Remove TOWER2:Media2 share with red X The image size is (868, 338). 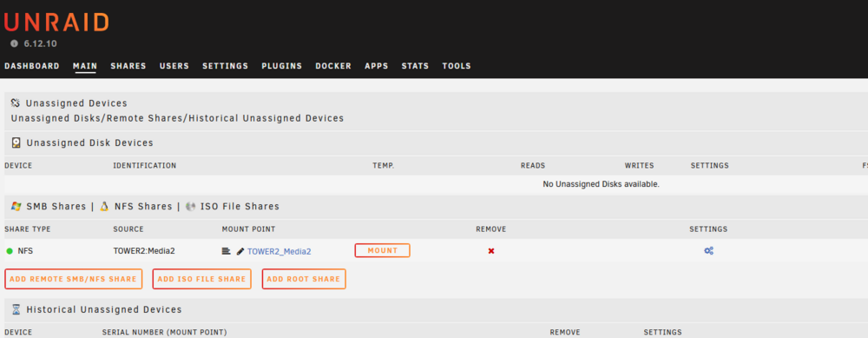(491, 251)
